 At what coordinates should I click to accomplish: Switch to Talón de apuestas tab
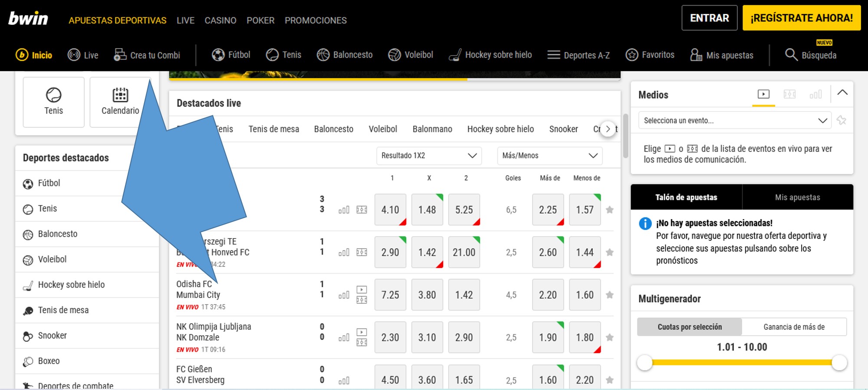tap(686, 197)
